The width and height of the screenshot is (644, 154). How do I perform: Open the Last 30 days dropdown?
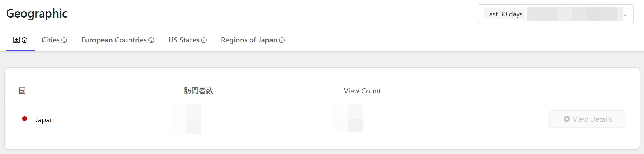click(x=556, y=14)
